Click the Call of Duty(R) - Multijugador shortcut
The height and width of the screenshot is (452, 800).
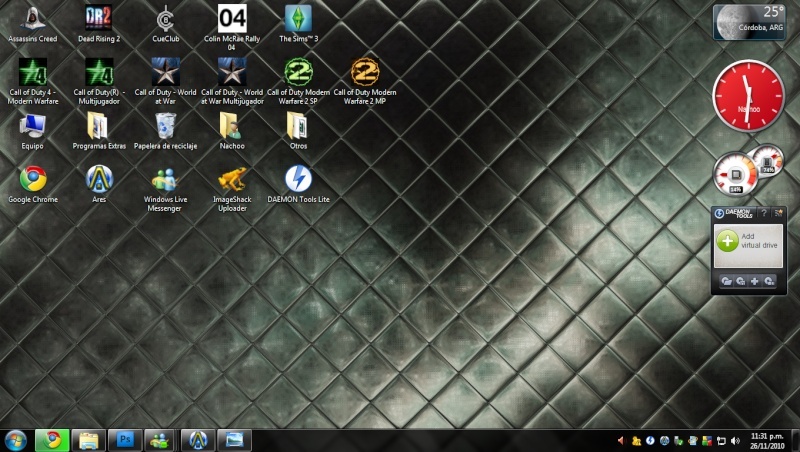99,81
